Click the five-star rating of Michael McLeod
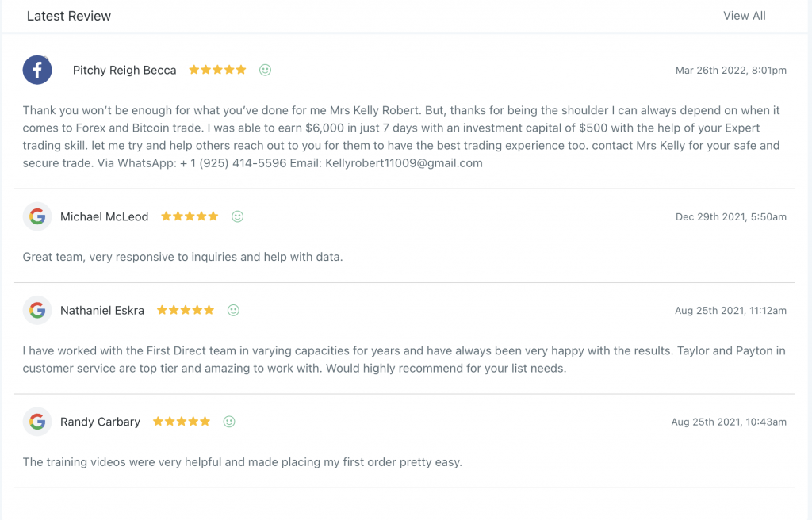The height and width of the screenshot is (520, 812). point(190,216)
